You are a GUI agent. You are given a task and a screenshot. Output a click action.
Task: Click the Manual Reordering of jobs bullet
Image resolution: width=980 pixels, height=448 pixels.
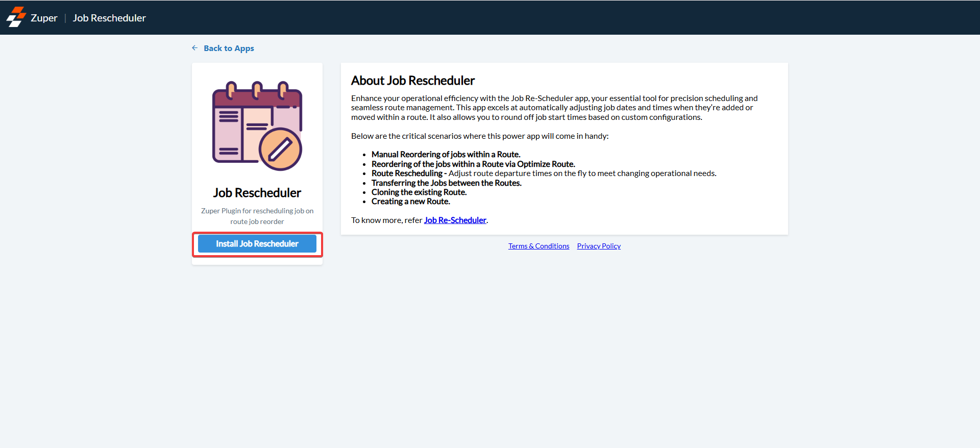pos(446,155)
